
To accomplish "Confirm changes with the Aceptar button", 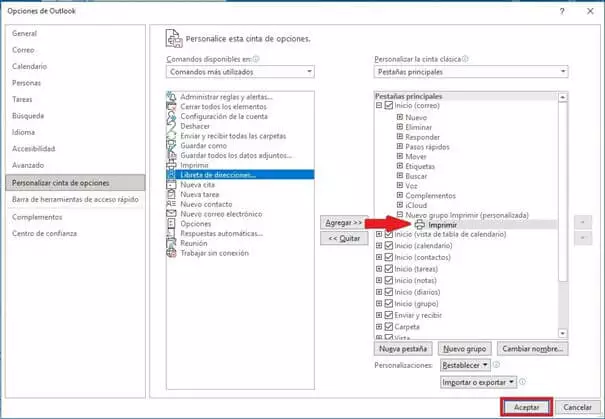I will coord(527,407).
